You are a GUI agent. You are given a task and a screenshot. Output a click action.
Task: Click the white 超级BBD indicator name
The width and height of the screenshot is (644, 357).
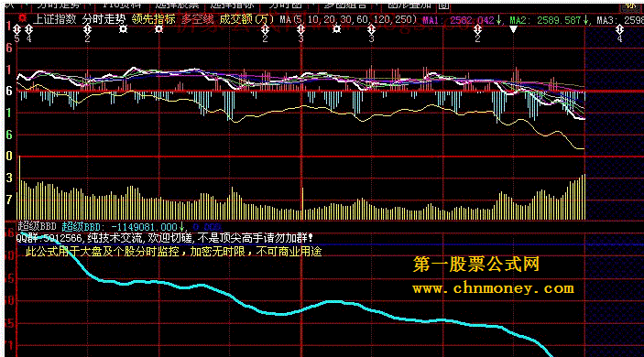[37, 226]
